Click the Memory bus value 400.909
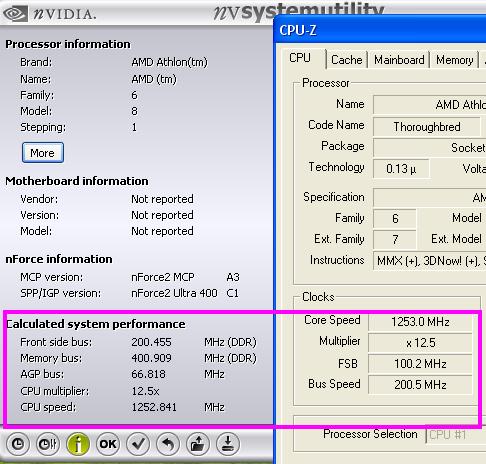This screenshot has width=486, height=464. click(151, 358)
